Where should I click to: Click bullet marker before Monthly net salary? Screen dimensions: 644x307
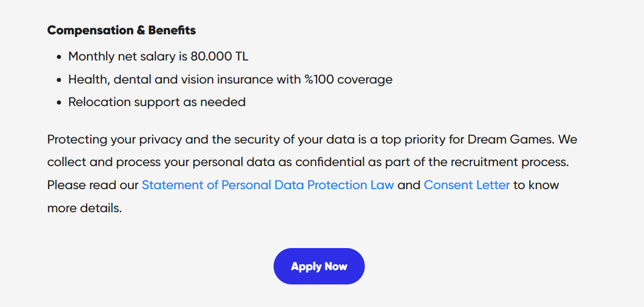(x=59, y=57)
